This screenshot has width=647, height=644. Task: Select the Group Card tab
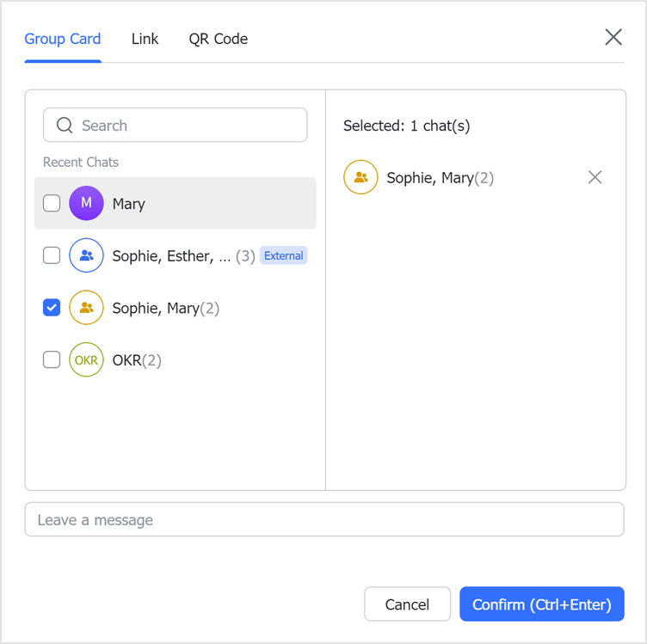click(63, 39)
